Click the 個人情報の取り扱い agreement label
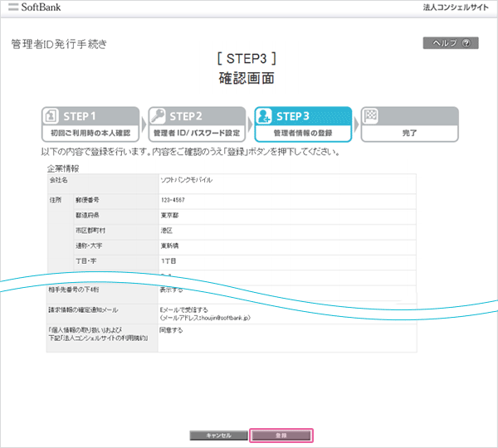 click(99, 334)
